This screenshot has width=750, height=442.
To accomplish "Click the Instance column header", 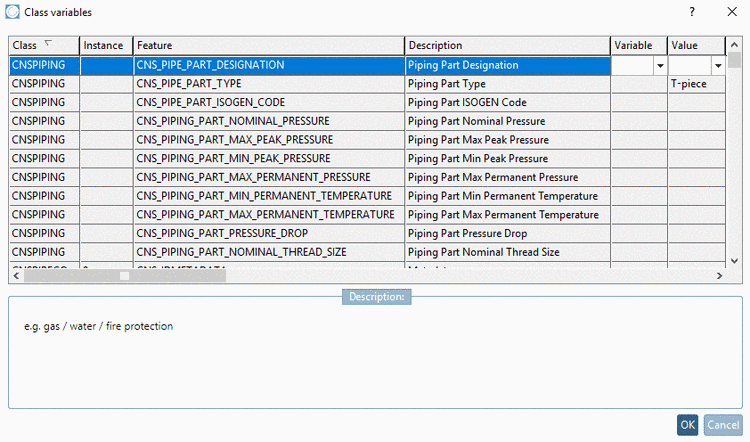I will [106, 45].
